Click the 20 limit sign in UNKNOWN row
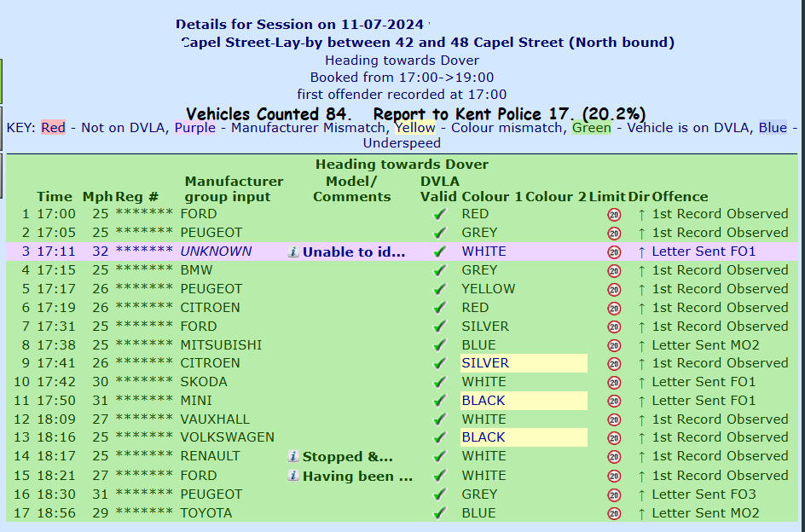This screenshot has height=532, width=805. tap(614, 252)
